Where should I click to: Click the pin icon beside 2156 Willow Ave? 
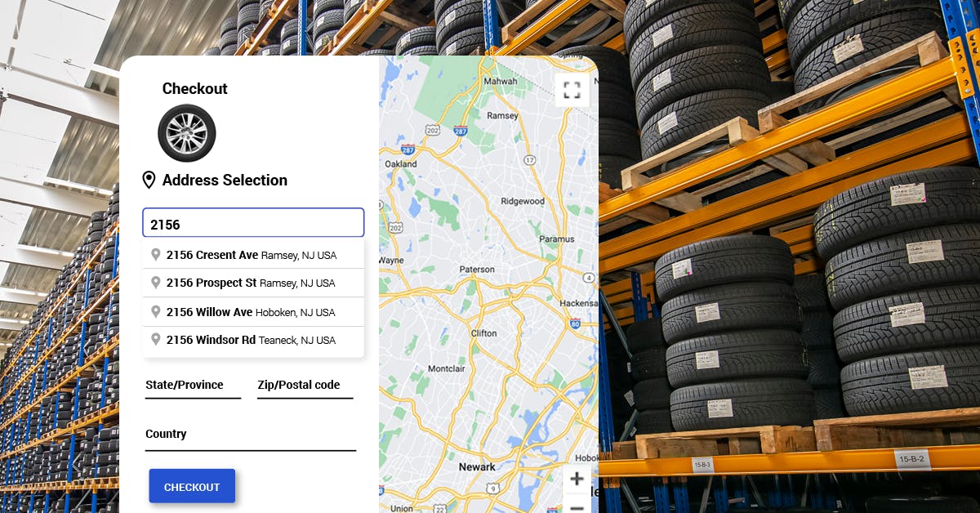(x=156, y=311)
